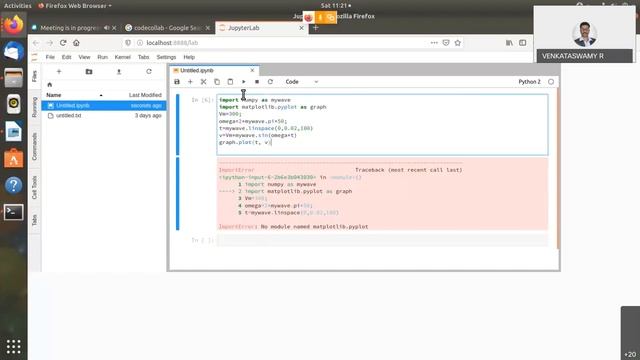Open page actions three-dots menu in address bar
Screen dimensions: 640x360
(x=434, y=42)
